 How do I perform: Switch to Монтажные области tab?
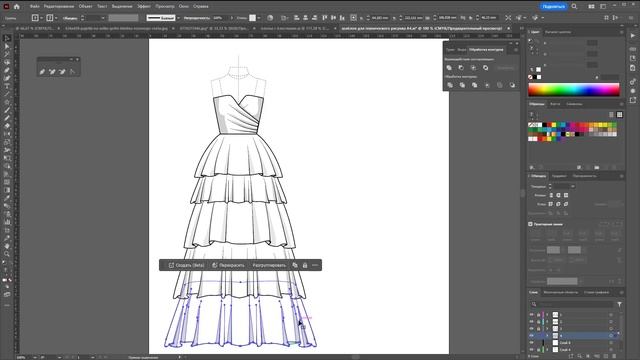point(561,292)
